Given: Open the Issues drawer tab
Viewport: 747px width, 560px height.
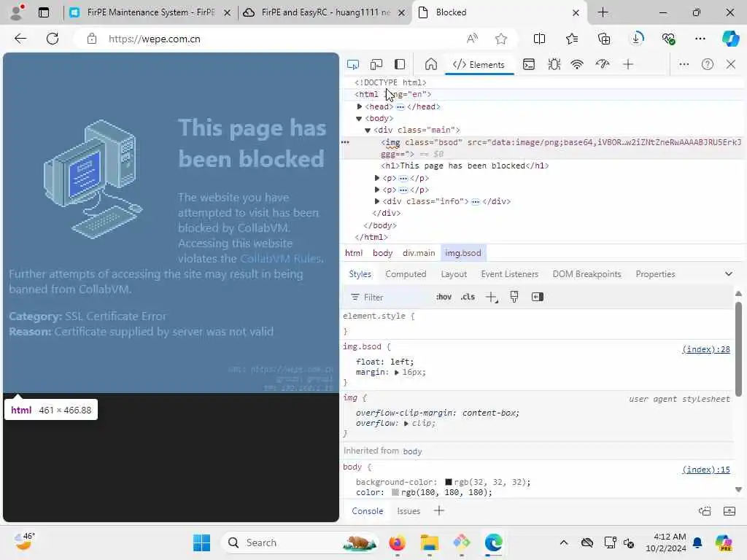Looking at the screenshot, I should (x=409, y=511).
